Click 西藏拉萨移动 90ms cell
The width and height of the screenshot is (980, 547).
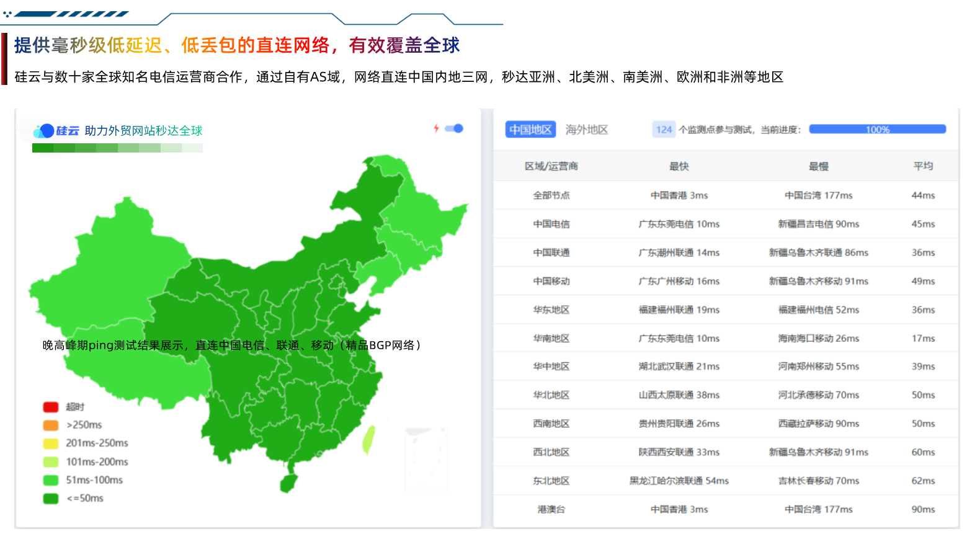pyautogui.click(x=818, y=424)
